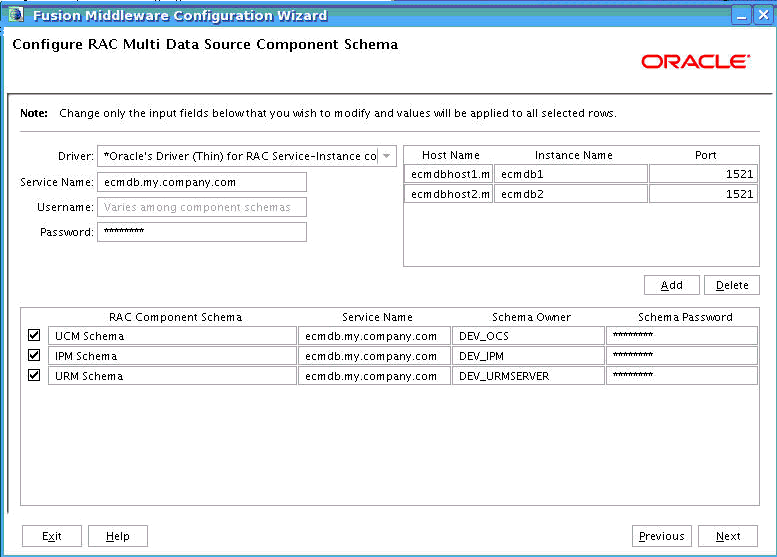Focus the Username field
This screenshot has width=777, height=557.
(x=202, y=207)
